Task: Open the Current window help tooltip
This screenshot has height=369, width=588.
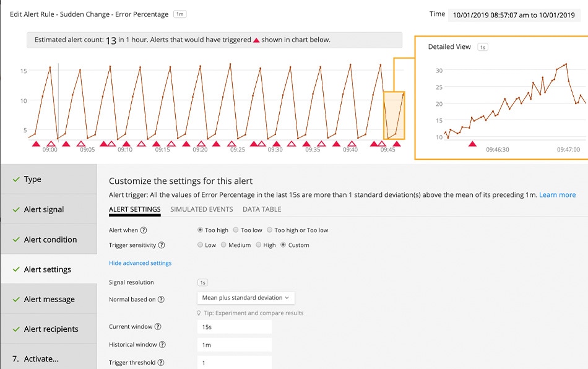Action: point(158,326)
